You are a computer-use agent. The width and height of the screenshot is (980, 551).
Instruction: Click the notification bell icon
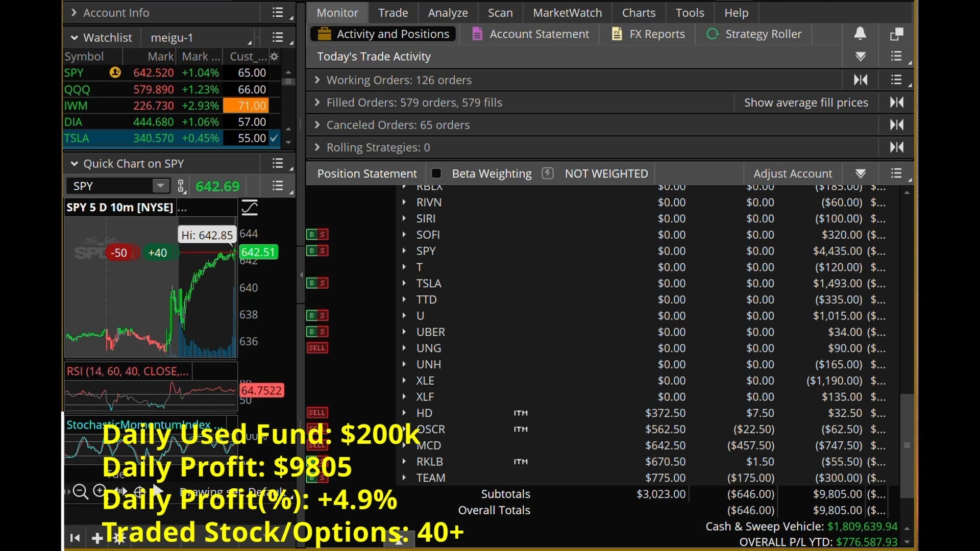(x=860, y=34)
